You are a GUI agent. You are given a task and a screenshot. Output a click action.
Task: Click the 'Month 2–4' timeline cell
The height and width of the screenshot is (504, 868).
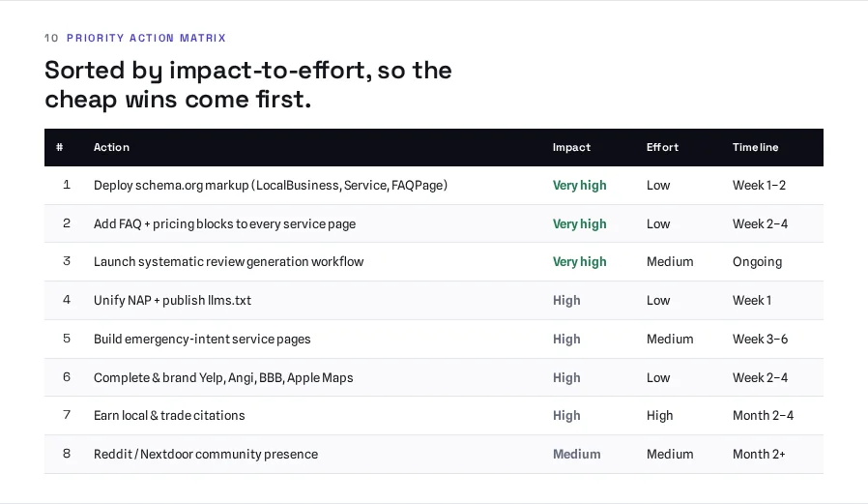pyautogui.click(x=763, y=415)
